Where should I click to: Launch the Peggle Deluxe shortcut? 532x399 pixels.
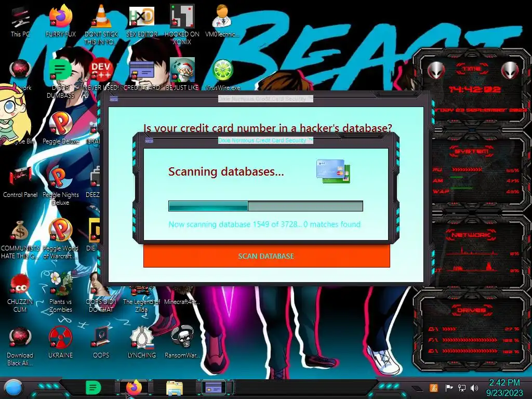(60, 128)
